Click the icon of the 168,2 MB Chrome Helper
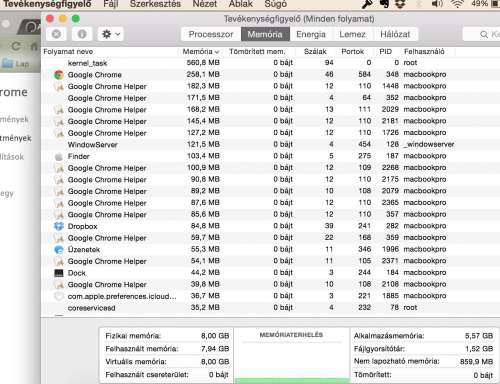Viewport: 500px width, 384px height. point(59,110)
